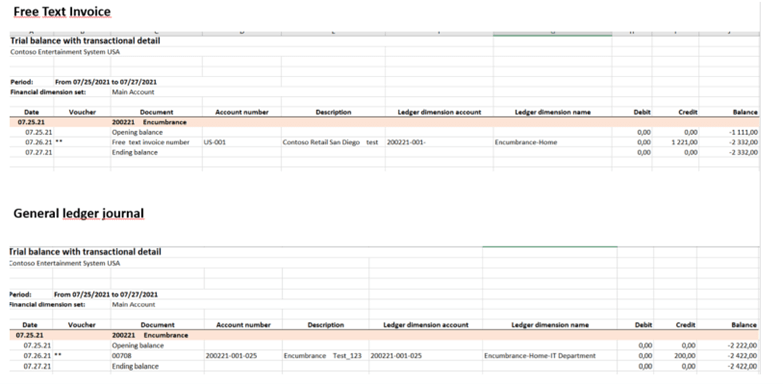Select the 200,00 credit amount cell

click(x=686, y=356)
